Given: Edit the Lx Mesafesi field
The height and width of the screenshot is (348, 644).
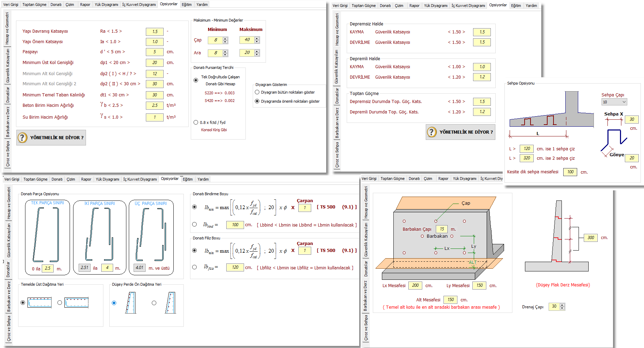Looking at the screenshot, I should (x=415, y=285).
